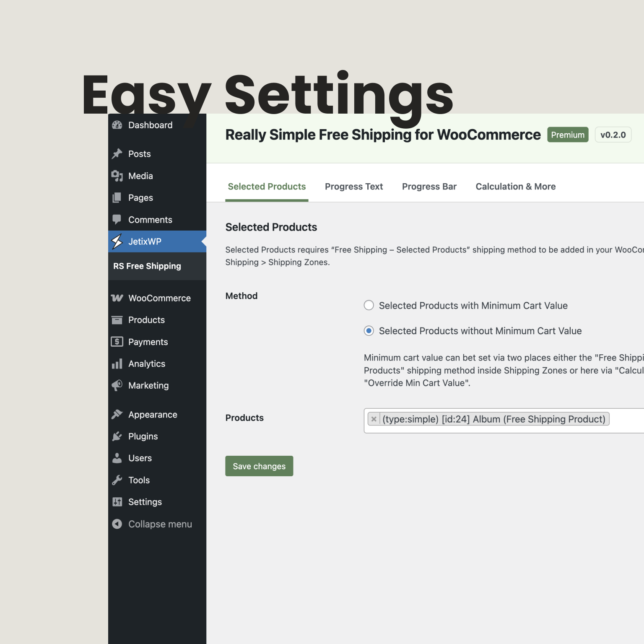This screenshot has height=644, width=644.
Task: Click the Analytics bar chart icon
Action: pyautogui.click(x=117, y=364)
